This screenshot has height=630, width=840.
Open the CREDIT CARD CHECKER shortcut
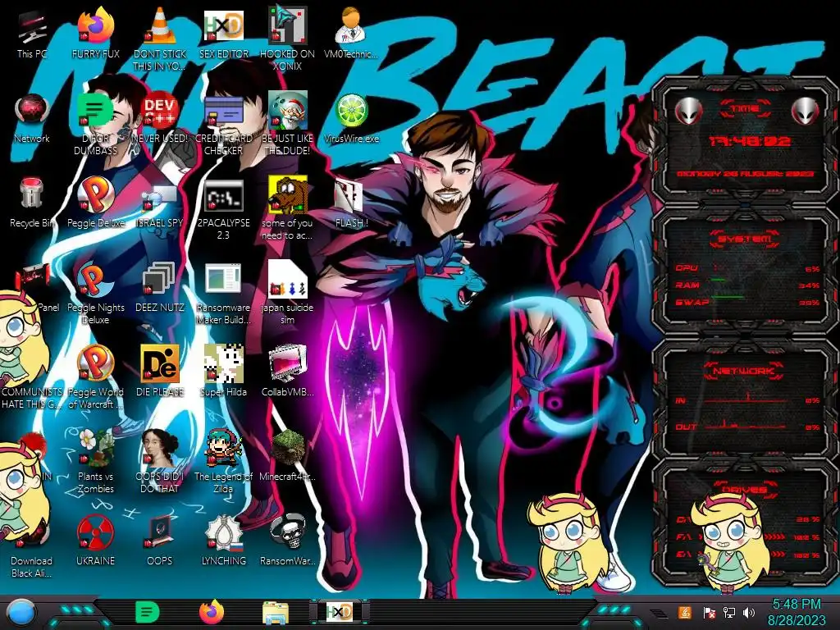coord(223,112)
